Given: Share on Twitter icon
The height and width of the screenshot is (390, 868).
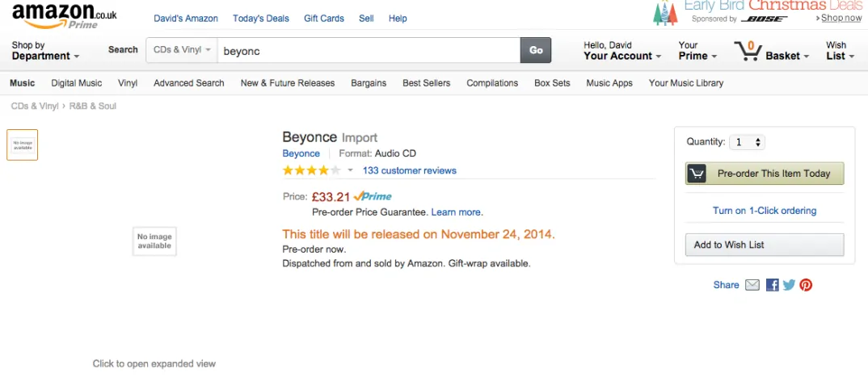Looking at the screenshot, I should (789, 285).
